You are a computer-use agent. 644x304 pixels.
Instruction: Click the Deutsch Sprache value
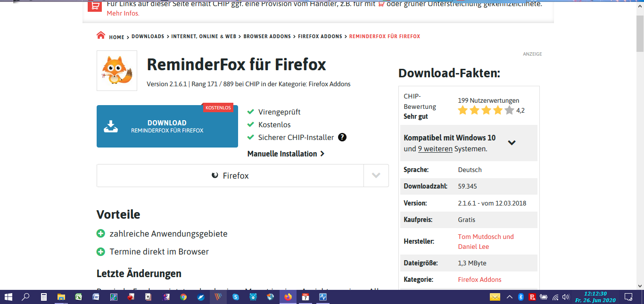(x=470, y=170)
